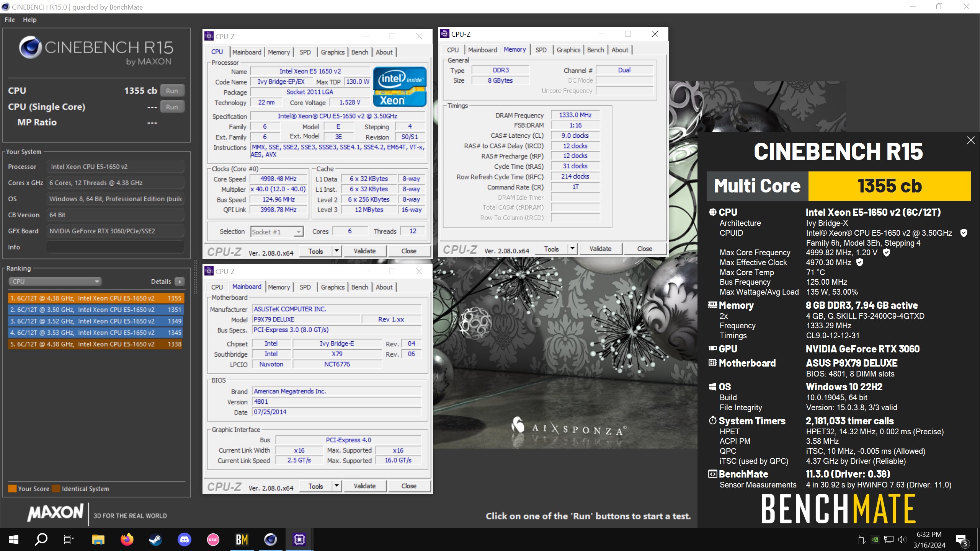Click the Intel Xeon logo in CPU-Z
980x551 pixels.
[400, 87]
